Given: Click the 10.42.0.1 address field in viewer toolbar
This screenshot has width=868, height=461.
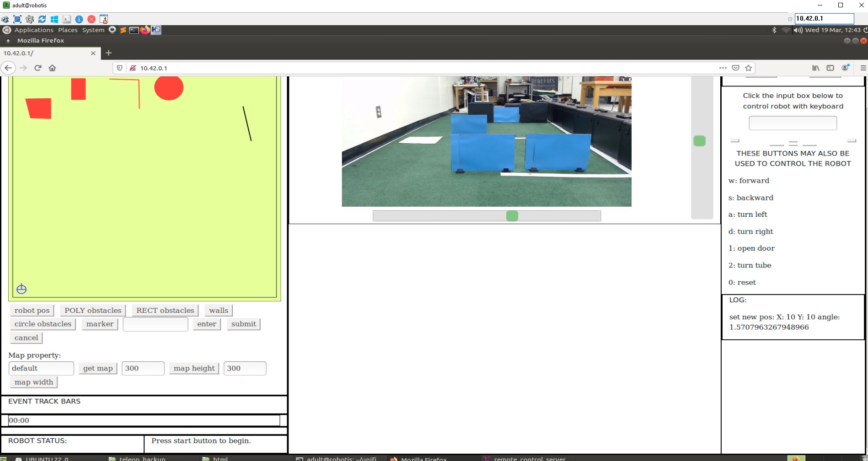Looking at the screenshot, I should pos(824,19).
